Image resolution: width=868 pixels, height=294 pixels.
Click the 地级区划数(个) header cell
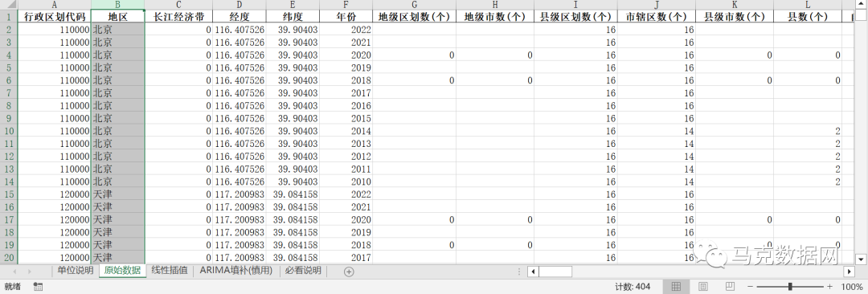point(414,17)
